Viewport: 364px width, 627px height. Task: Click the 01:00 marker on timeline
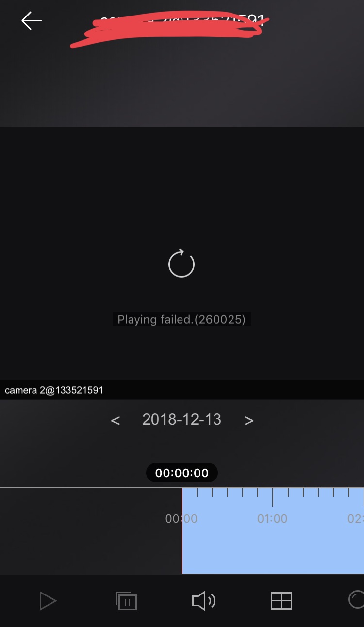tap(272, 518)
